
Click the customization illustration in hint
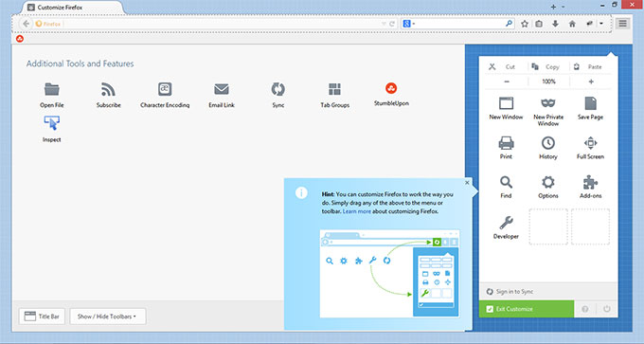pyautogui.click(x=389, y=273)
